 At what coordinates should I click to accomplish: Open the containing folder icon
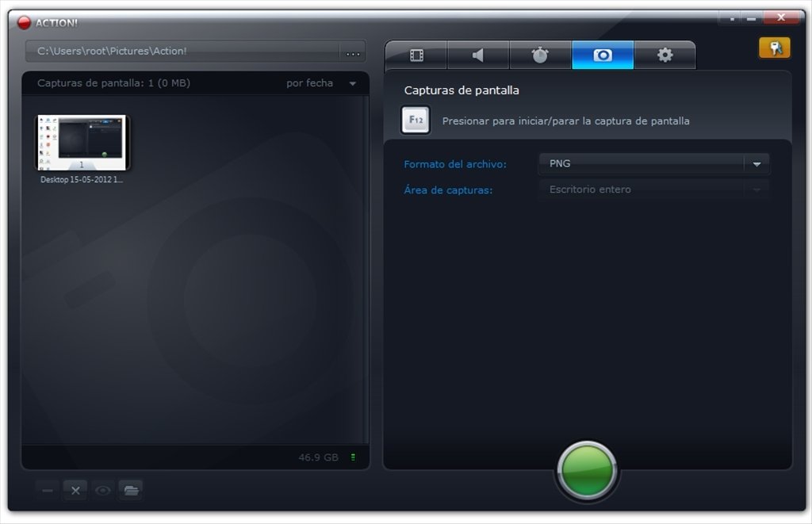[x=131, y=490]
